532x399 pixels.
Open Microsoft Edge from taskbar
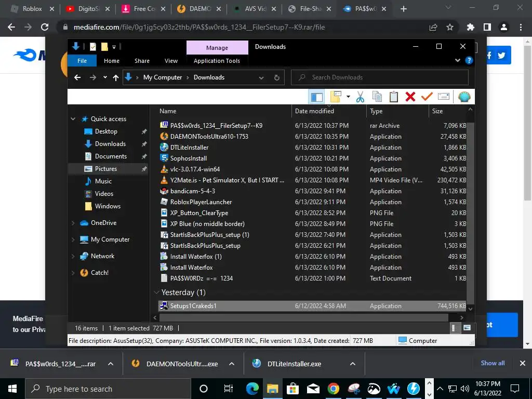[x=252, y=389]
